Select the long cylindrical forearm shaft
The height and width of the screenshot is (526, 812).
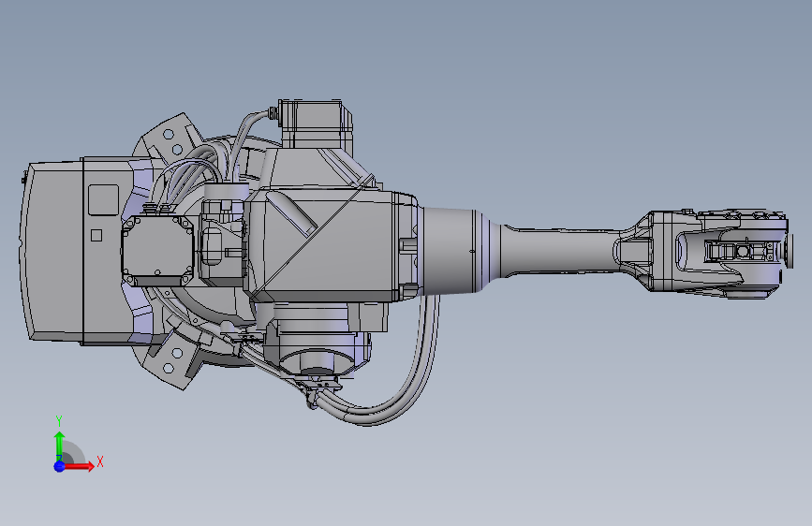click(559, 250)
